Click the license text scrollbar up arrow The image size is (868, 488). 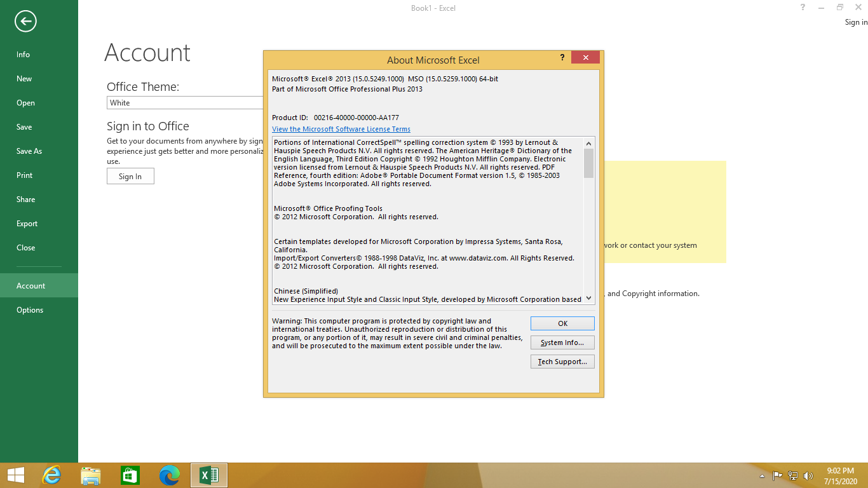click(588, 142)
